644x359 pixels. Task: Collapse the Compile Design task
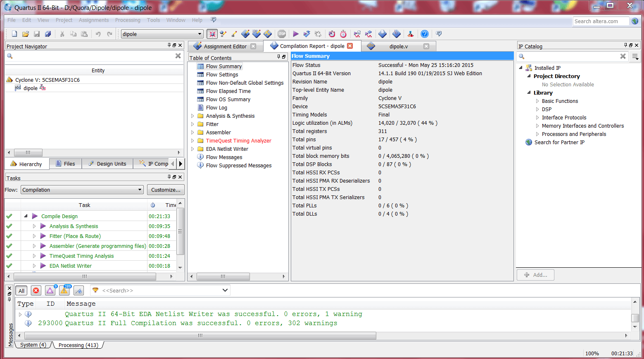coord(26,216)
